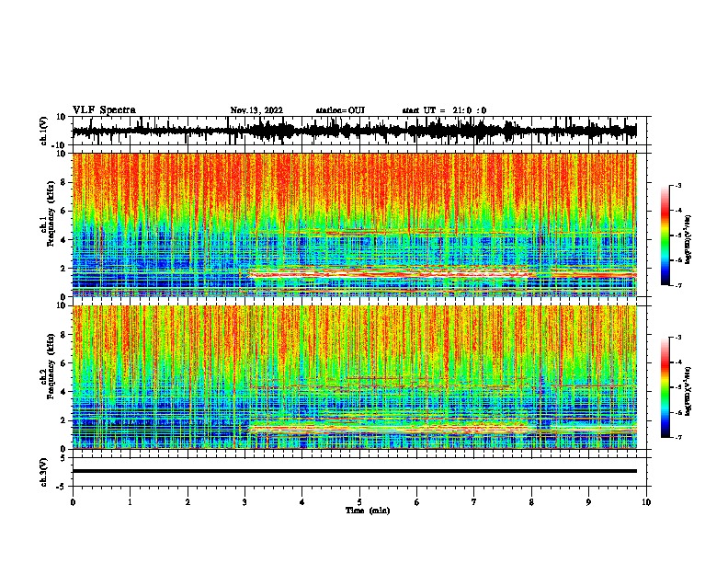Image resolution: width=728 pixels, height=563 pixels.
Task: Click the 'start UT = 21:0 :0' label
Action: pyautogui.click(x=444, y=110)
